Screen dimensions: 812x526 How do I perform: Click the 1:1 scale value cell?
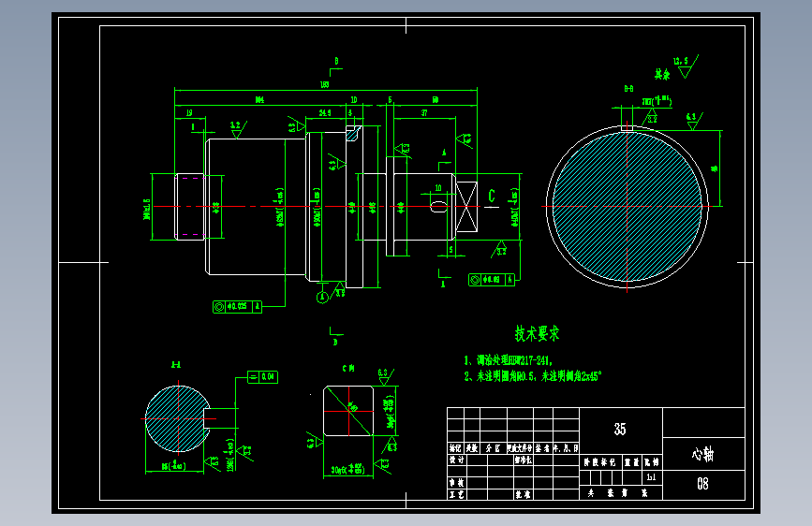click(x=652, y=476)
